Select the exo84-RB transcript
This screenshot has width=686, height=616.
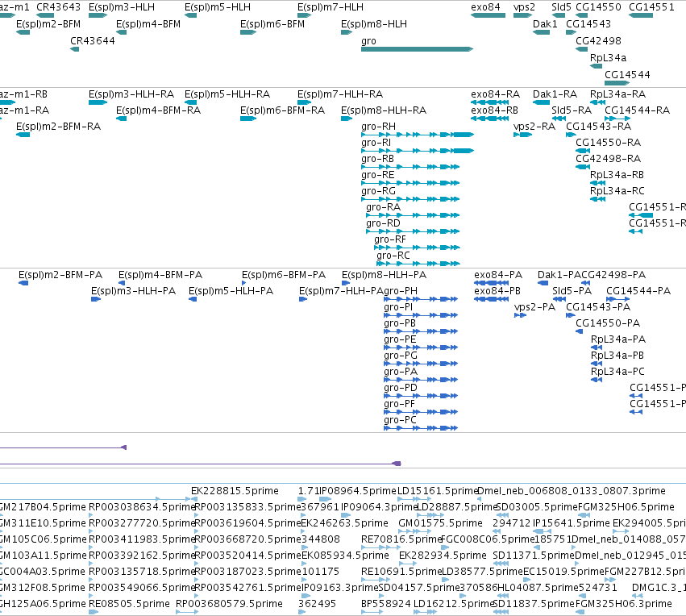(490, 119)
